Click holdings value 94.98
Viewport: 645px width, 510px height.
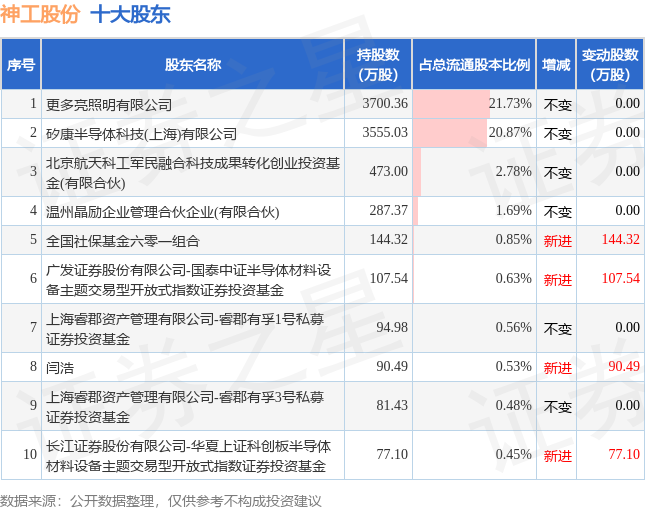[392, 327]
